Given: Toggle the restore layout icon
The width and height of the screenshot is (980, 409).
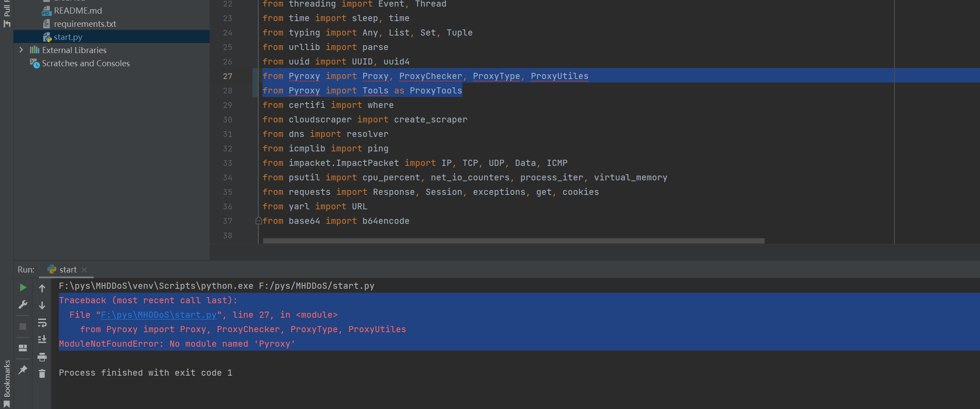Looking at the screenshot, I should tap(23, 346).
